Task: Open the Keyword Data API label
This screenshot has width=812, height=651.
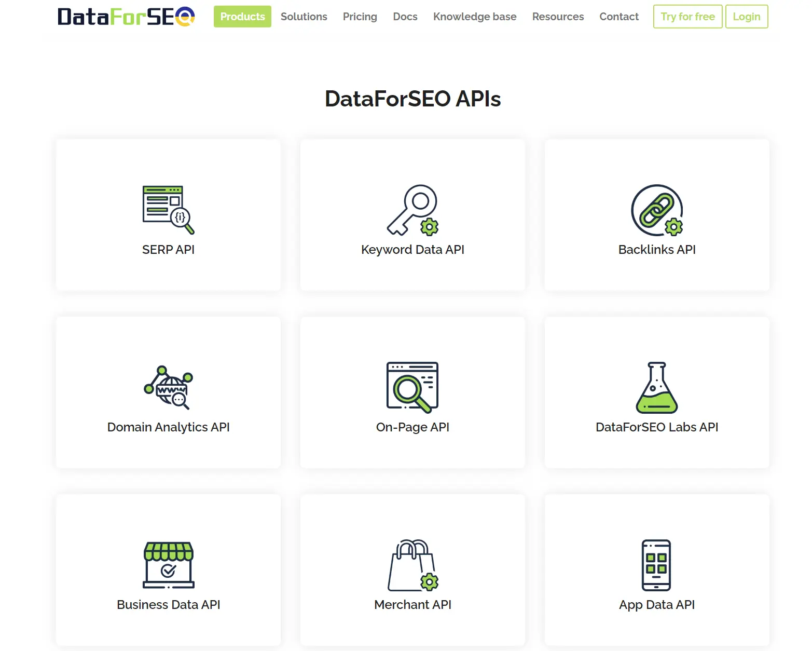Action: pos(412,250)
